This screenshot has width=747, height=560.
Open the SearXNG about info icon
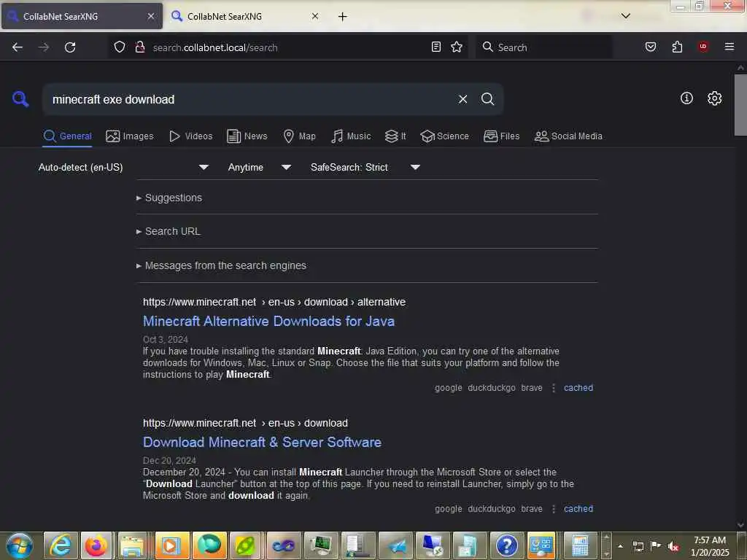coord(686,98)
